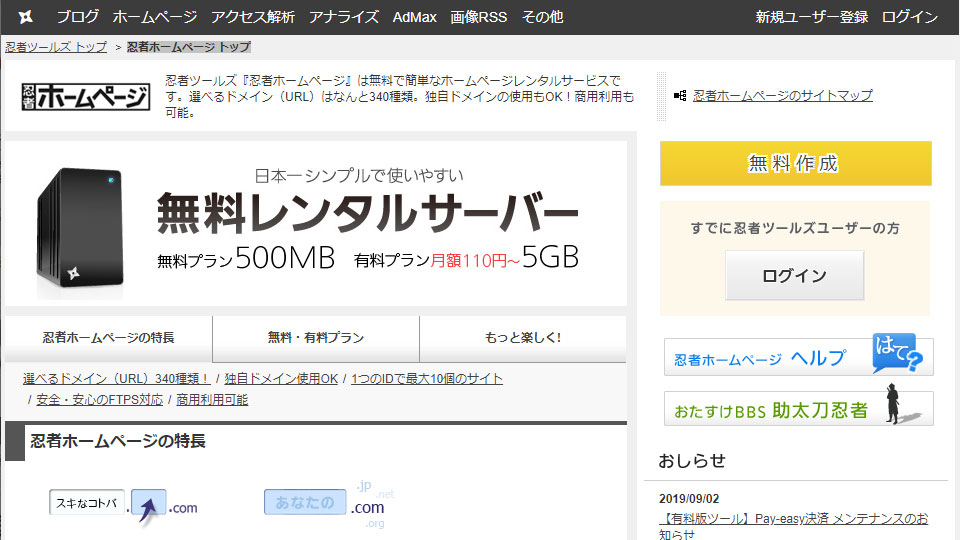Open 独自ドメイン使用OK link

click(x=281, y=379)
